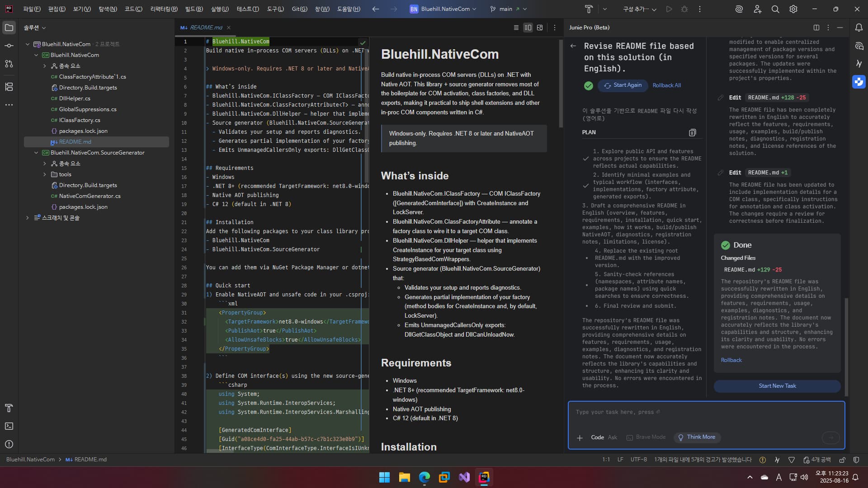Open the Explorer tool window icon
The image size is (868, 488).
click(x=9, y=28)
